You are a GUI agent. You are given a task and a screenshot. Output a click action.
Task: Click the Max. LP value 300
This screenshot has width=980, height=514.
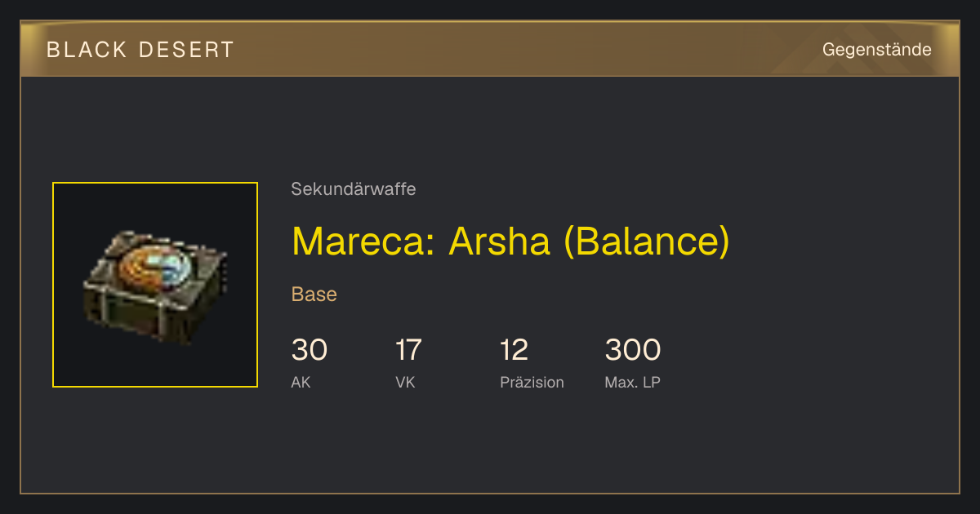tap(633, 350)
